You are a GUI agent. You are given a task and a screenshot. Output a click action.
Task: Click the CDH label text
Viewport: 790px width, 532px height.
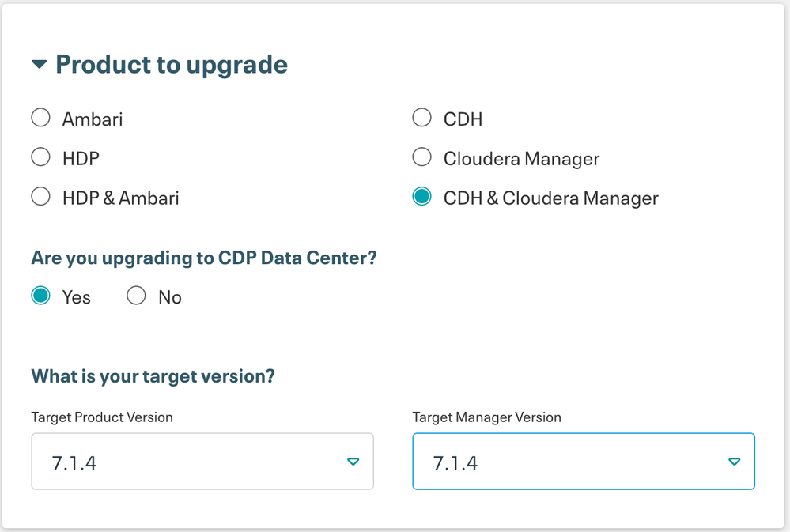(x=463, y=119)
